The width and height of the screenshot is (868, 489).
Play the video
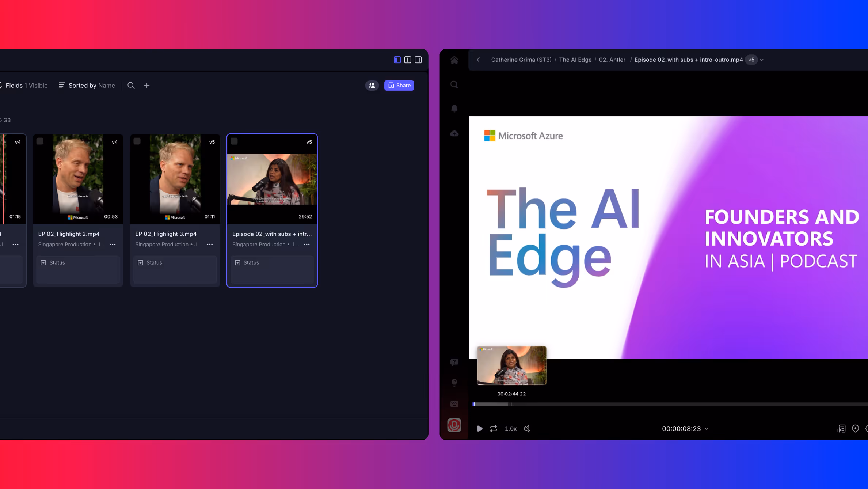[x=479, y=429]
